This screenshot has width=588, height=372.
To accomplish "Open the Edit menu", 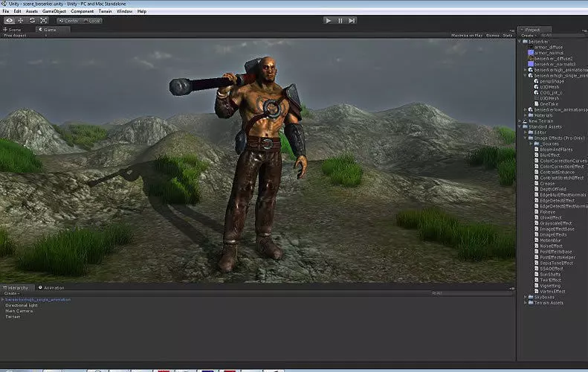I will pos(17,11).
